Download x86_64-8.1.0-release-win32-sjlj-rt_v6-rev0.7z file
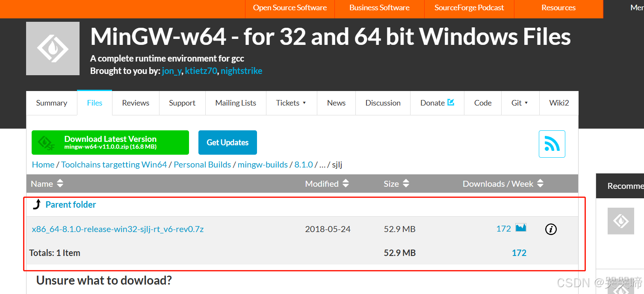 pyautogui.click(x=118, y=229)
